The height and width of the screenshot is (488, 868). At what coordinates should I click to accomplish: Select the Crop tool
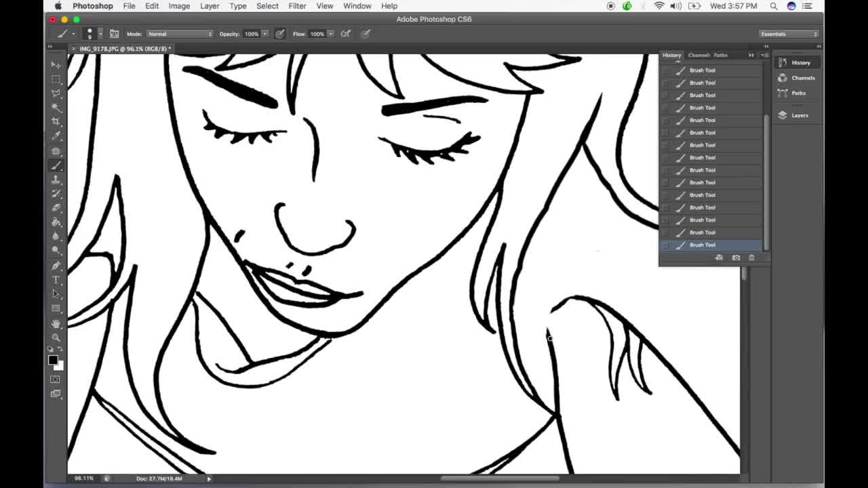(56, 122)
